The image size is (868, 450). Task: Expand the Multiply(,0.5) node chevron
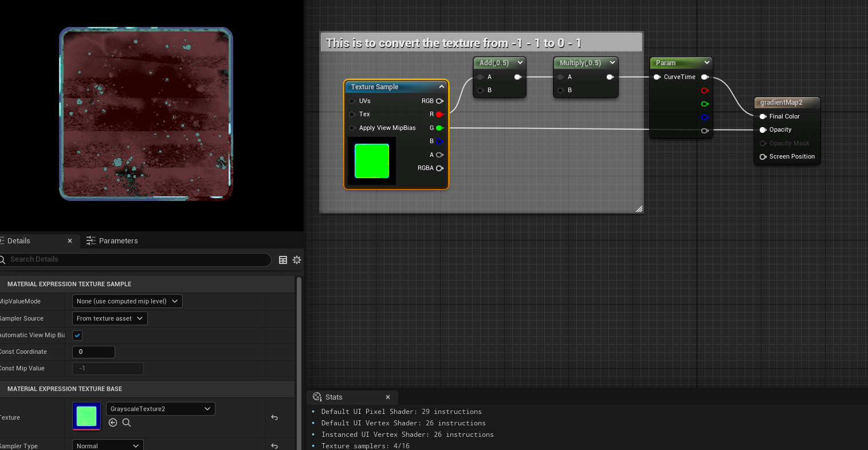click(612, 62)
